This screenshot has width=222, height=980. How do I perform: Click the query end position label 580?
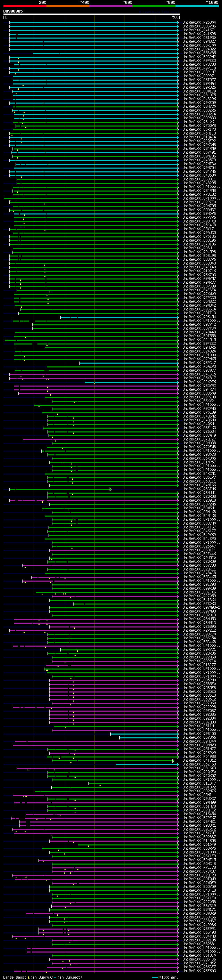click(175, 17)
